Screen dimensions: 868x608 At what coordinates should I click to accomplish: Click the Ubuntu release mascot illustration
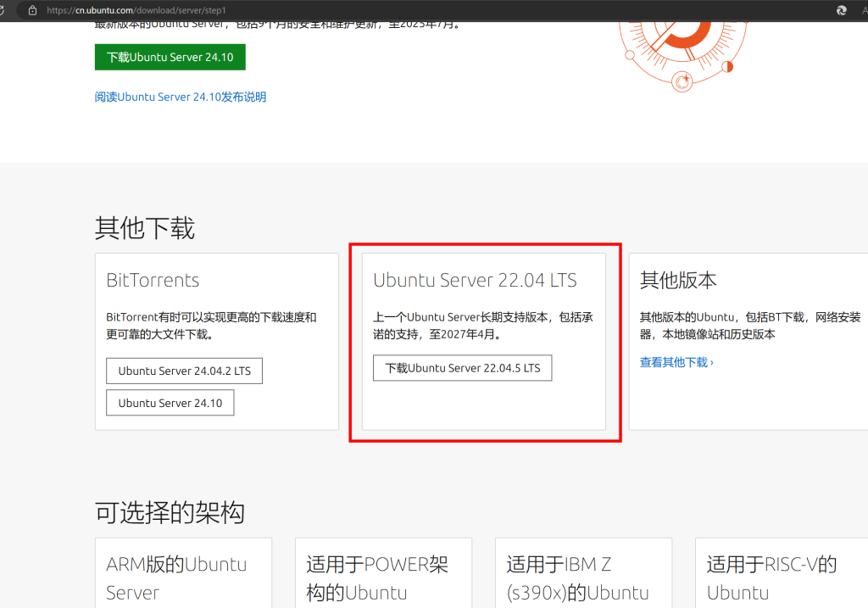pos(682,55)
